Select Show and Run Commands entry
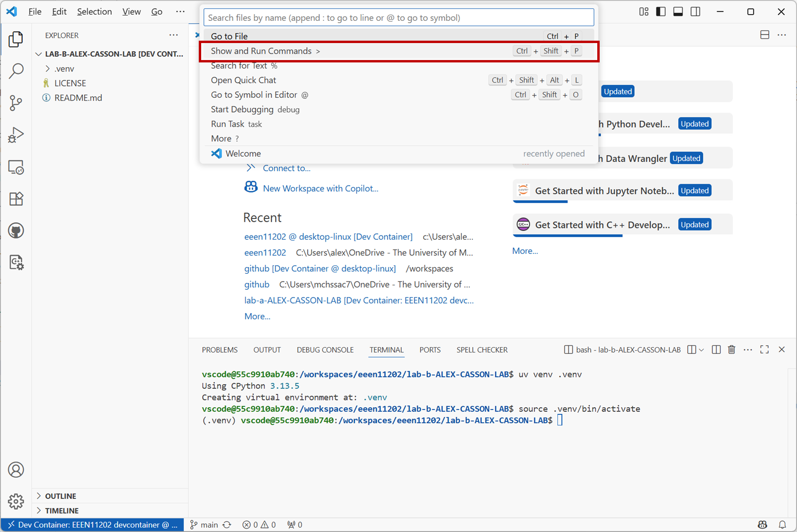 [261, 51]
